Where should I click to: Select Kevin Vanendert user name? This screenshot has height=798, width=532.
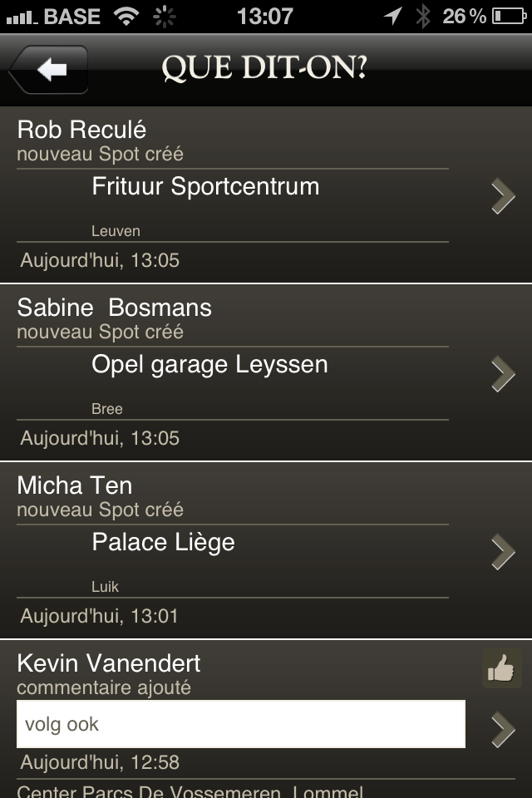pyautogui.click(x=109, y=663)
